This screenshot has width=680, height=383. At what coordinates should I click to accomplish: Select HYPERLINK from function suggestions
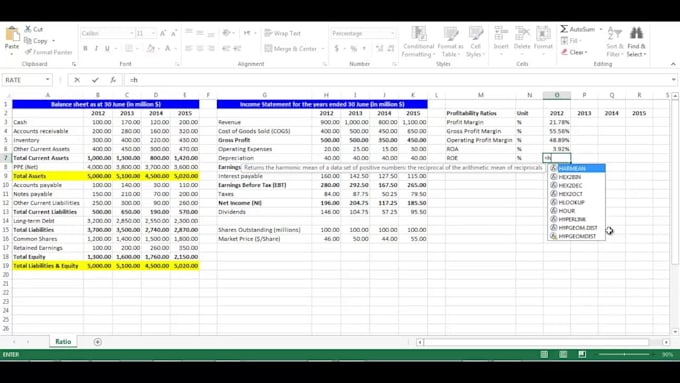pyautogui.click(x=577, y=219)
